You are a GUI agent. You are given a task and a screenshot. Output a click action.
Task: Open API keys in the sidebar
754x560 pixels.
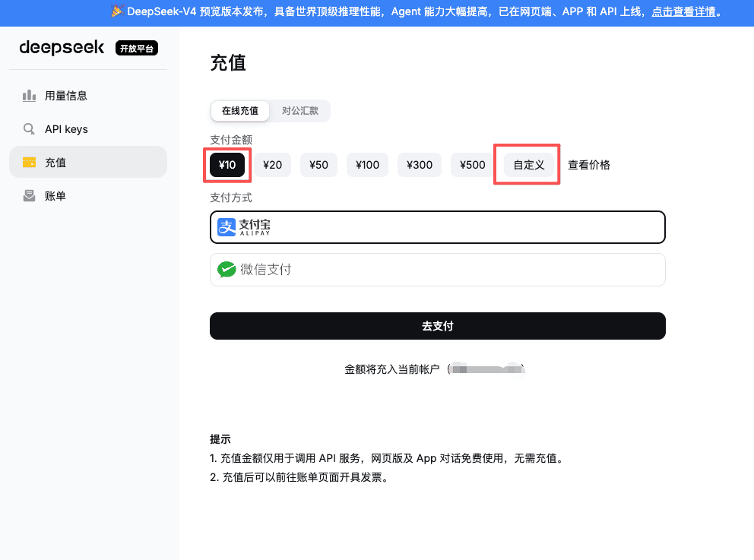(88, 129)
